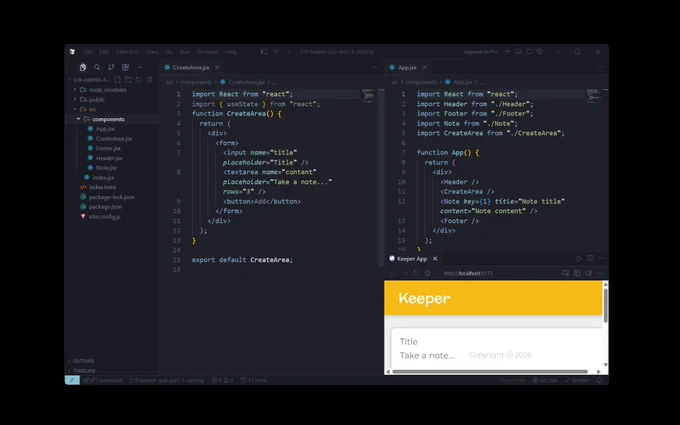The image size is (680, 425).
Task: Expand the additional views chevron in sidebar header
Action: [x=140, y=67]
